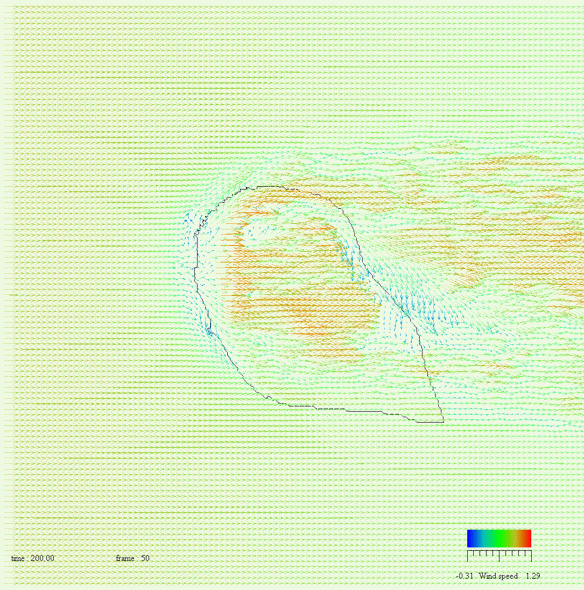The image size is (584, 590).
Task: Click the long central tick on legend scale
Action: point(499,556)
